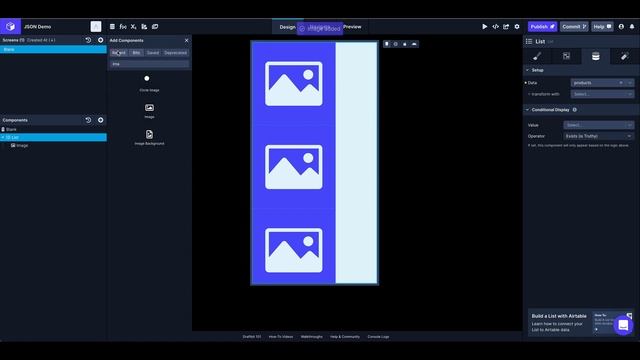
Task: Close the Add Components panel
Action: (x=187, y=40)
